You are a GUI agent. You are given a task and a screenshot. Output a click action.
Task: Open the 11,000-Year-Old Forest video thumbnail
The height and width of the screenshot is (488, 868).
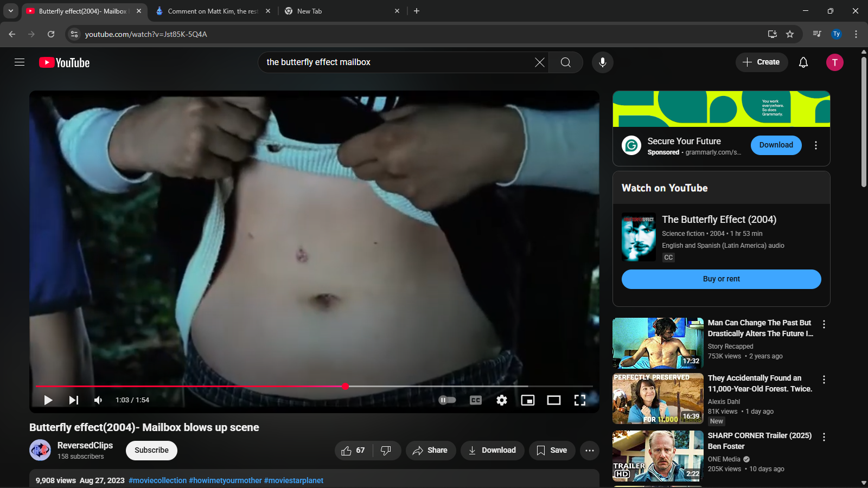point(658,399)
